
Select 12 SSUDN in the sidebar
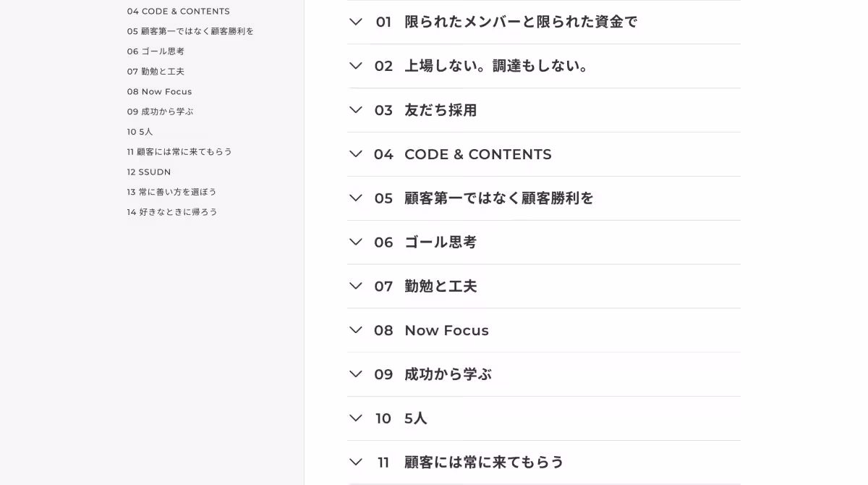click(148, 172)
